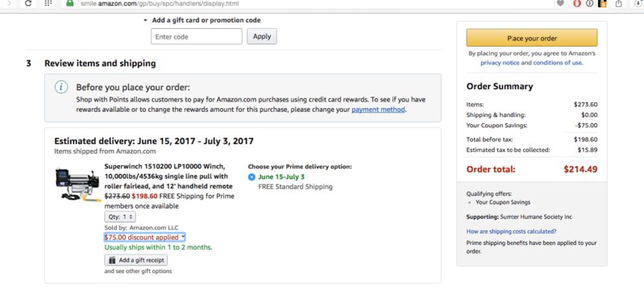Screen dimensions: 644x294
Task: Bookmark page with the heart icon
Action: 560,3
